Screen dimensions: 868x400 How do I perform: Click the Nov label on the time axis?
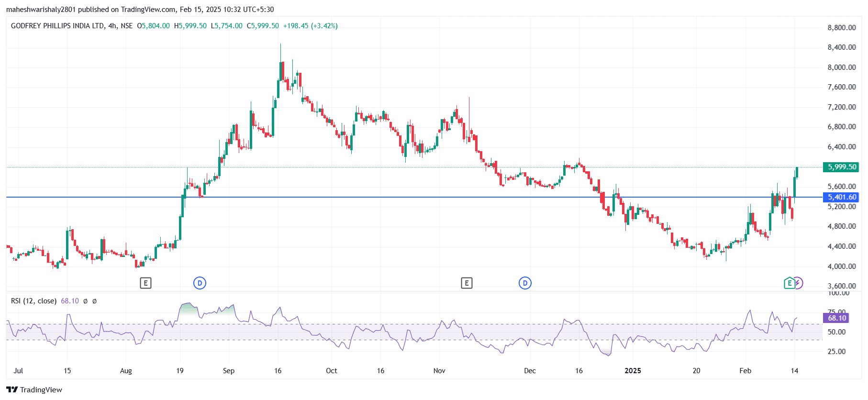tap(439, 371)
